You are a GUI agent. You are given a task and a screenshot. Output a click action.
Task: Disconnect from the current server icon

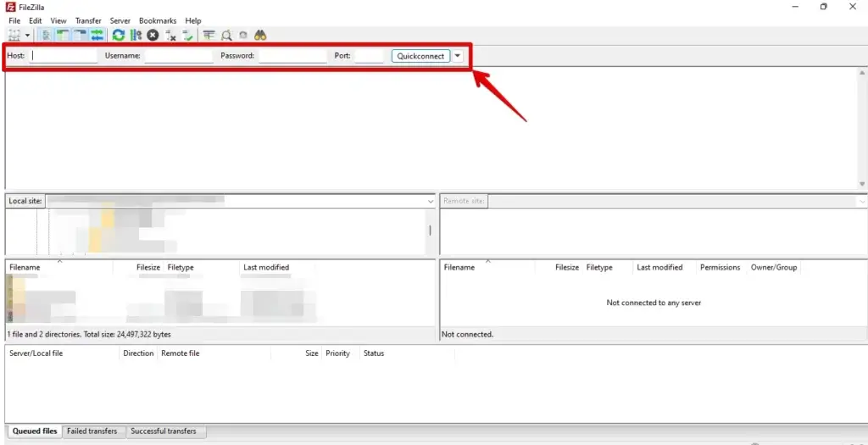click(x=170, y=35)
